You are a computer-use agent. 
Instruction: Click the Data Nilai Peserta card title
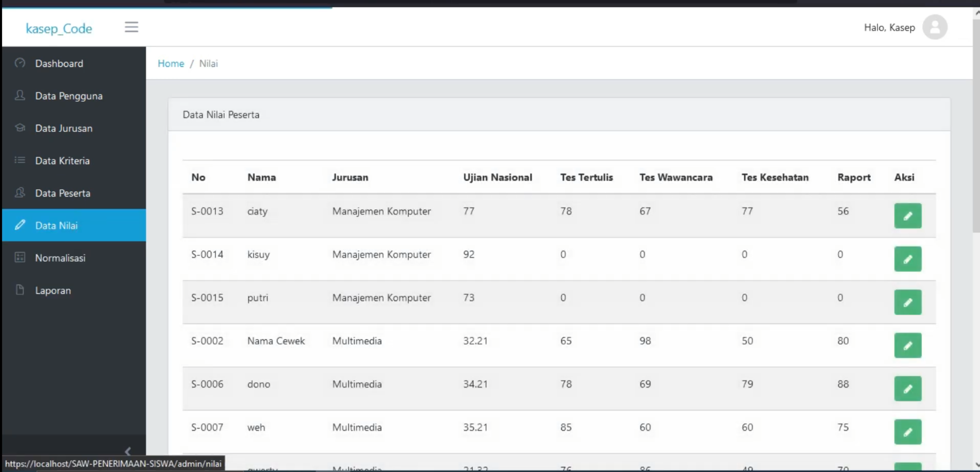221,115
